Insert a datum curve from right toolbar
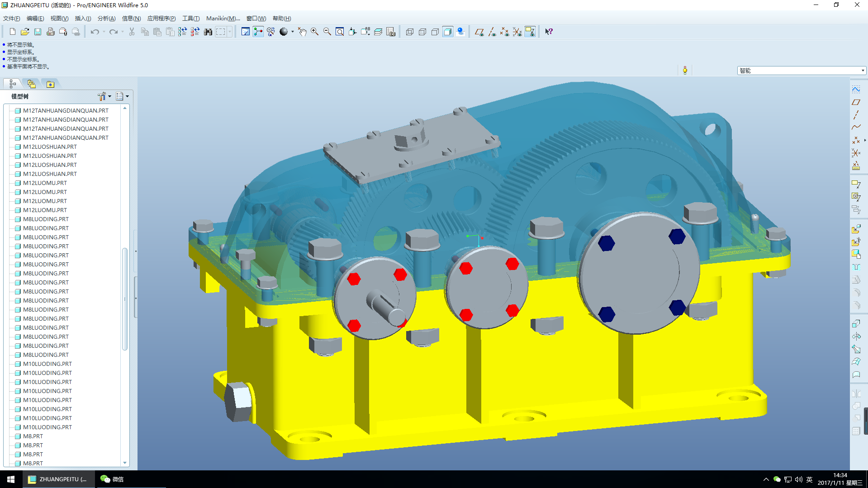The image size is (868, 488). [856, 128]
